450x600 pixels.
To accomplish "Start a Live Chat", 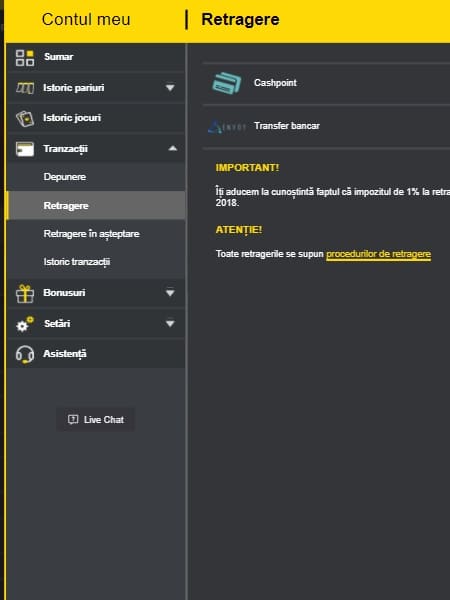I will coord(96,419).
